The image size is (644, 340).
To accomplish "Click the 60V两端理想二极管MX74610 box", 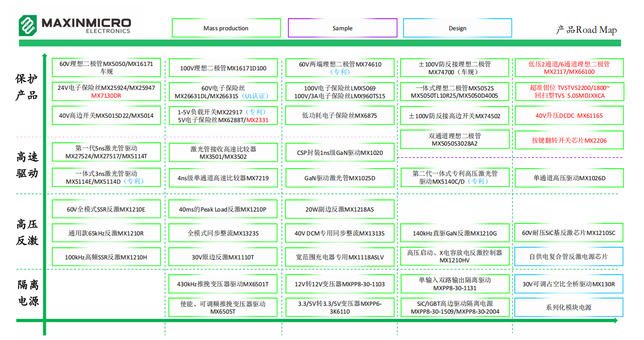I will (x=340, y=67).
